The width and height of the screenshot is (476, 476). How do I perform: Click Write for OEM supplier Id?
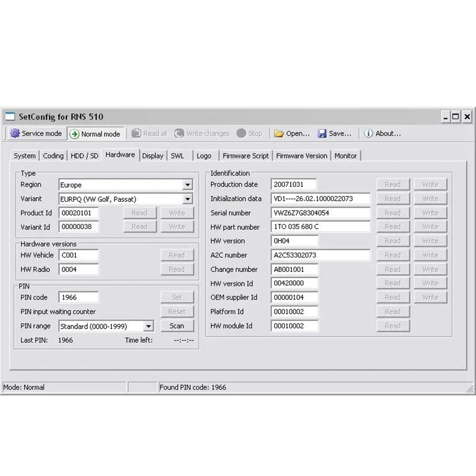pos(430,297)
